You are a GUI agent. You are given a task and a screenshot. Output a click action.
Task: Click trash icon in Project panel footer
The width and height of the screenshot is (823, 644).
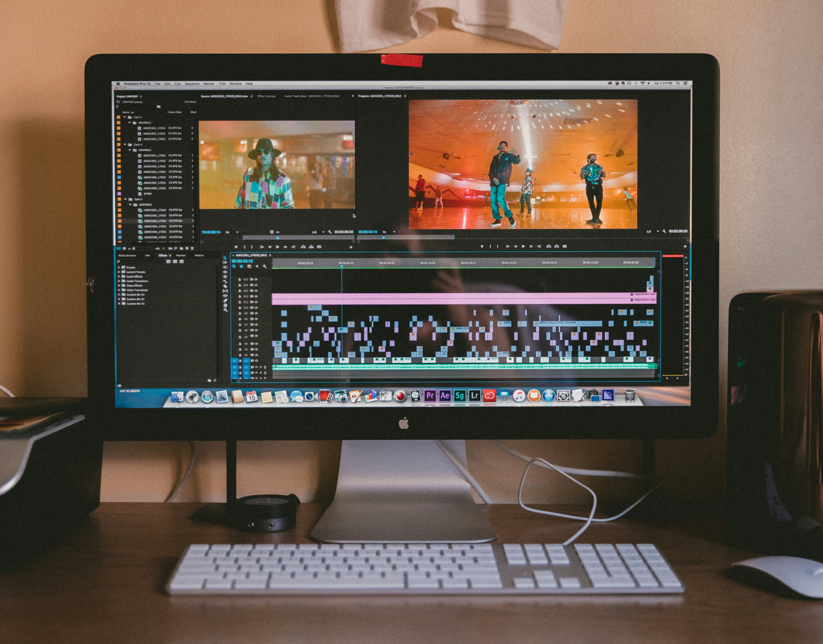point(192,249)
